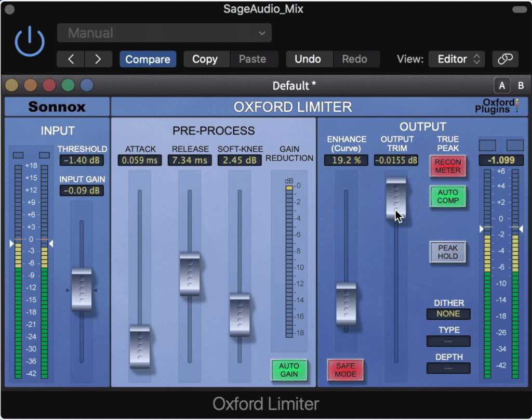Image resolution: width=532 pixels, height=420 pixels.
Task: Click the THRESHOLD label
Action: point(82,149)
